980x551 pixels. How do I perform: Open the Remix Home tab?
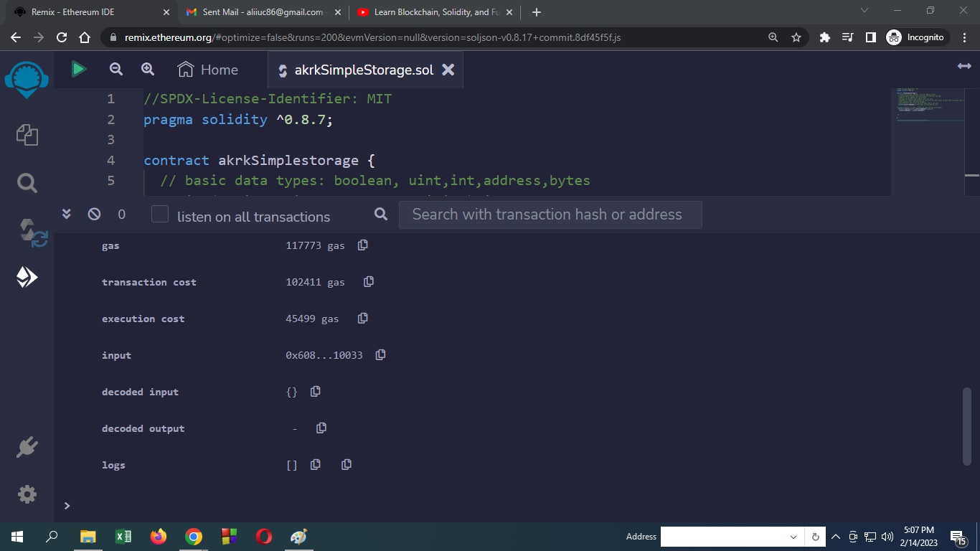[x=207, y=70]
